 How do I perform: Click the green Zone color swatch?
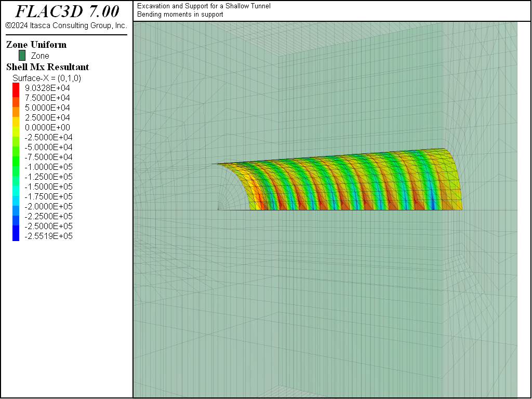[22, 55]
